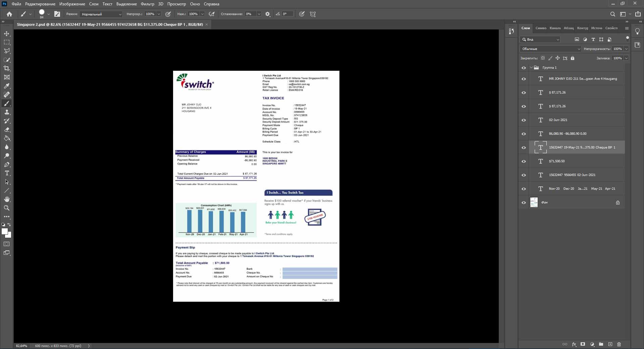Select the Eraser tool

[7, 130]
